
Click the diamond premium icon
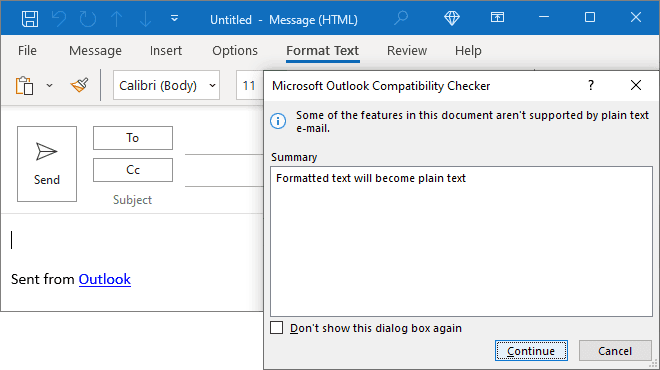(452, 18)
